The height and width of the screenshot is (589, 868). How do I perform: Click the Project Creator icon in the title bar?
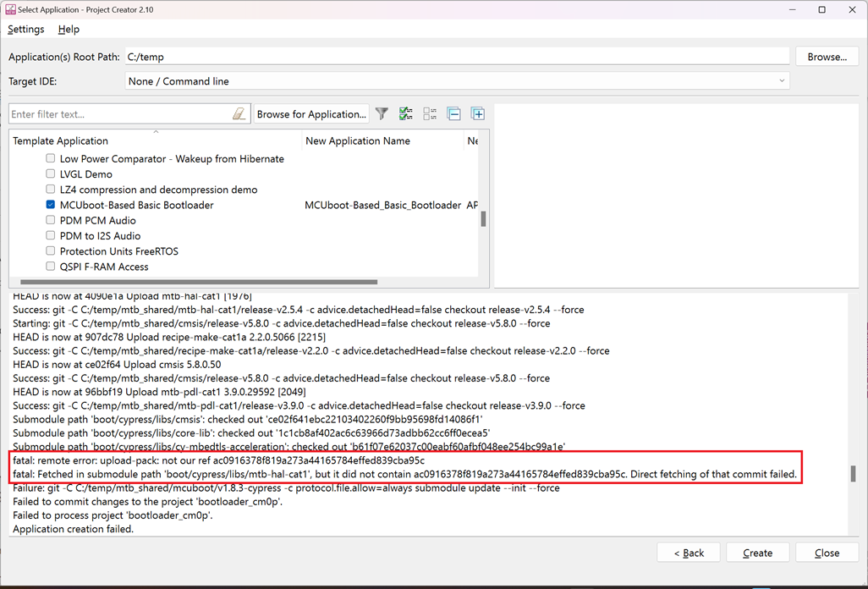pyautogui.click(x=10, y=9)
